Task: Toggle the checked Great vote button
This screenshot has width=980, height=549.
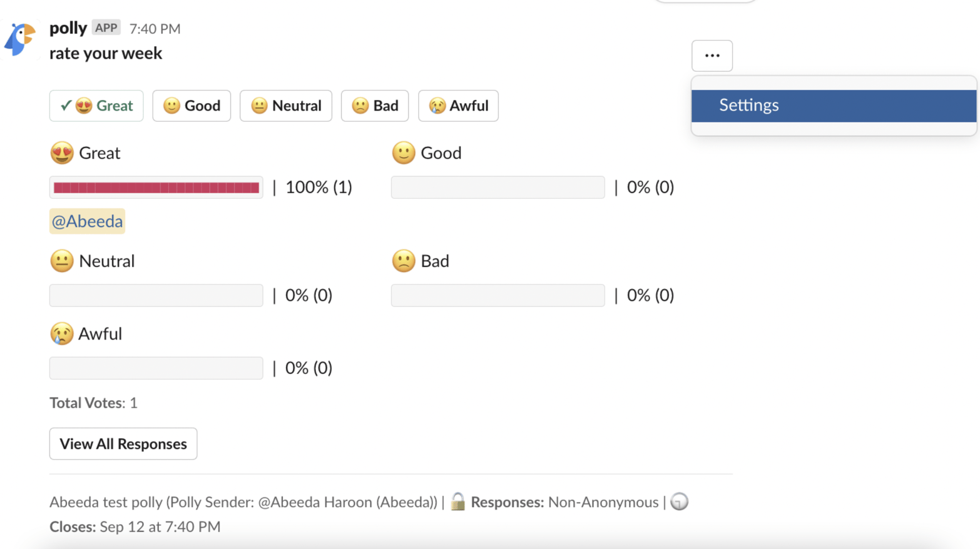Action: click(96, 106)
